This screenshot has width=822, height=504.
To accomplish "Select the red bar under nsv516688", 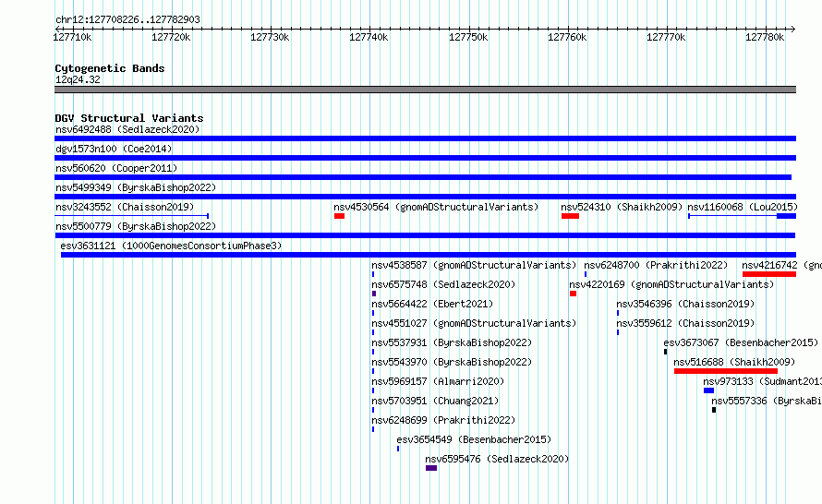I will tap(726, 371).
